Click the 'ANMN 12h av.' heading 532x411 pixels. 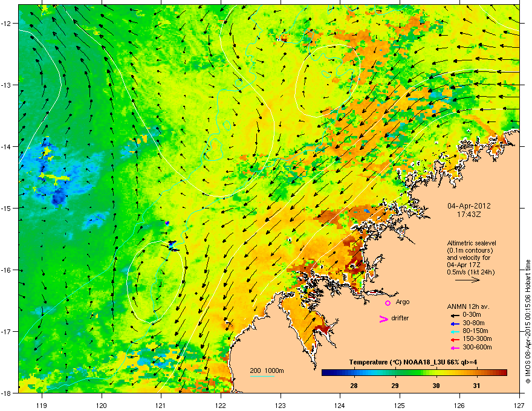click(x=468, y=306)
